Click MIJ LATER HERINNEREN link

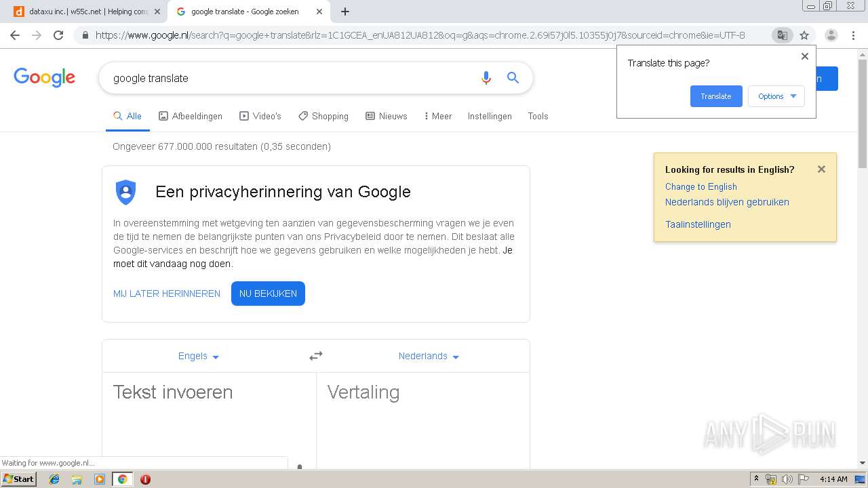point(167,293)
